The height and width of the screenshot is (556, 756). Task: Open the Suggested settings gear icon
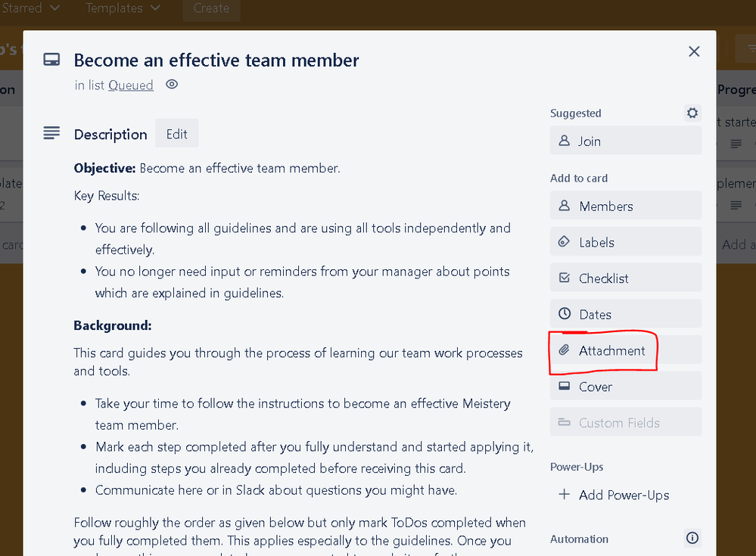pyautogui.click(x=692, y=113)
